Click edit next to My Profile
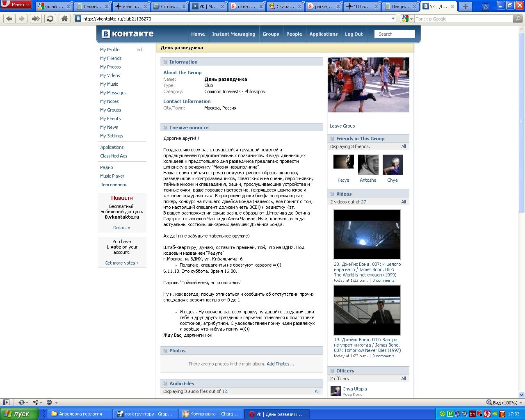Image resolution: width=525 pixels, height=420 pixels. coord(140,50)
